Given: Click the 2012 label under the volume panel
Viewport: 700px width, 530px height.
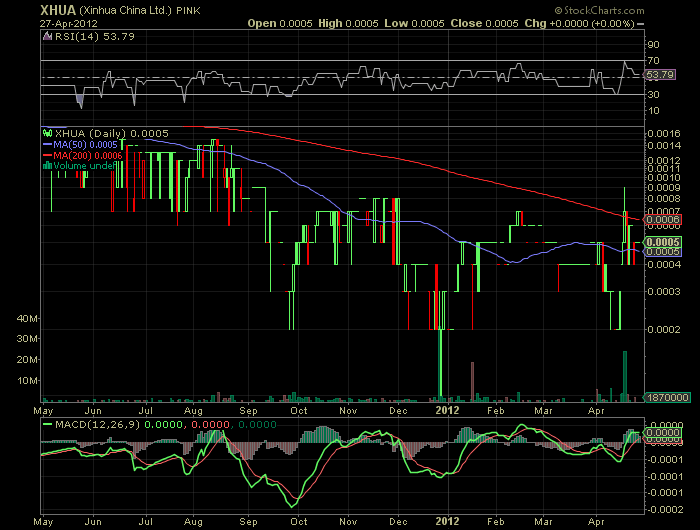Looking at the screenshot, I should (x=447, y=410).
